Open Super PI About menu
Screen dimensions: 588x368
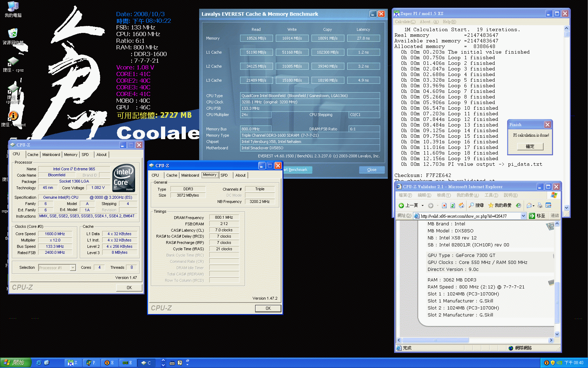pos(429,22)
